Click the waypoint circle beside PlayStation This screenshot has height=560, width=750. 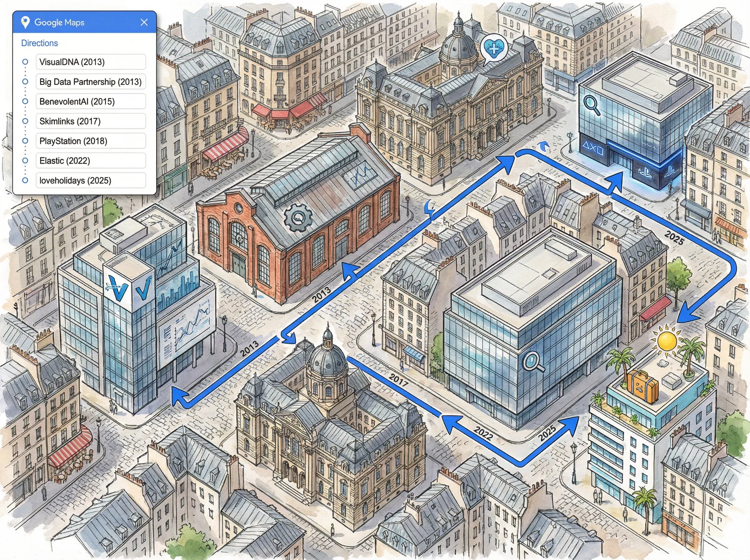25,141
